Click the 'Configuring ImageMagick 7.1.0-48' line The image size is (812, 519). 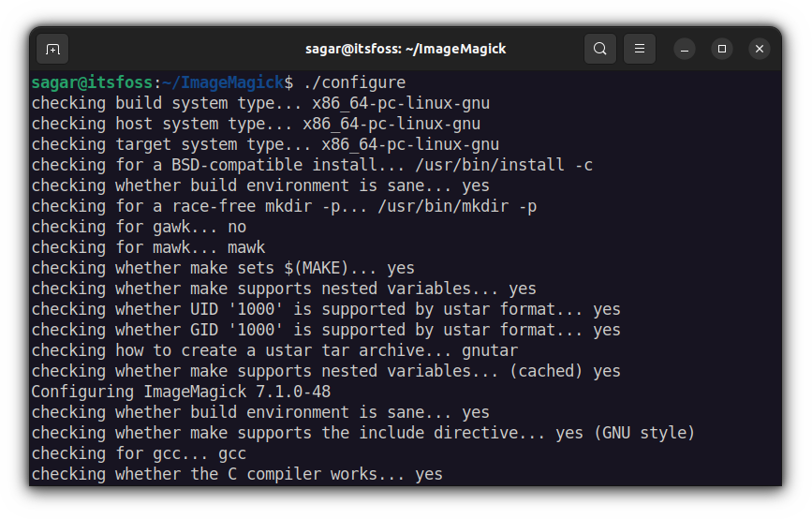pos(181,392)
